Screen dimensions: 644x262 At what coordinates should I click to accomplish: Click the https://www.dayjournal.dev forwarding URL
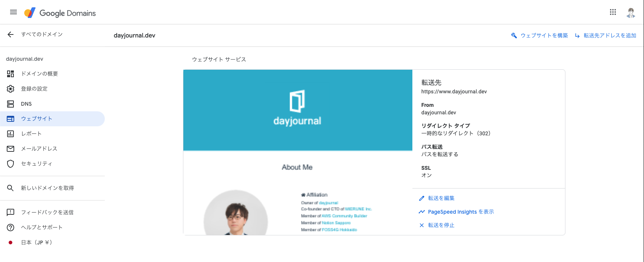454,91
